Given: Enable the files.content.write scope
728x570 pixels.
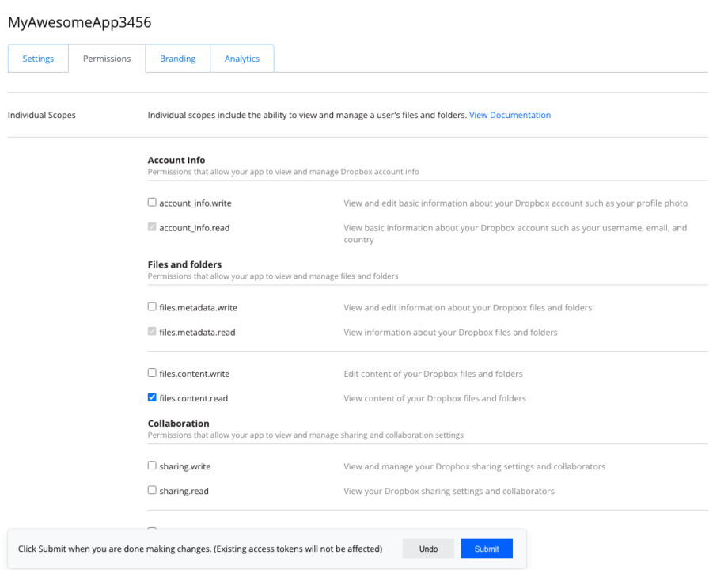Looking at the screenshot, I should tap(151, 372).
